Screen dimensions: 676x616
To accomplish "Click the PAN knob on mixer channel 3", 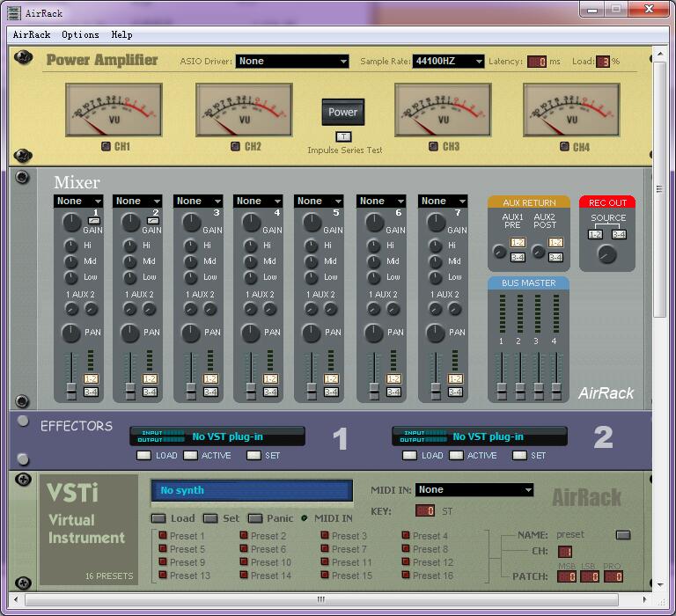I will point(191,333).
